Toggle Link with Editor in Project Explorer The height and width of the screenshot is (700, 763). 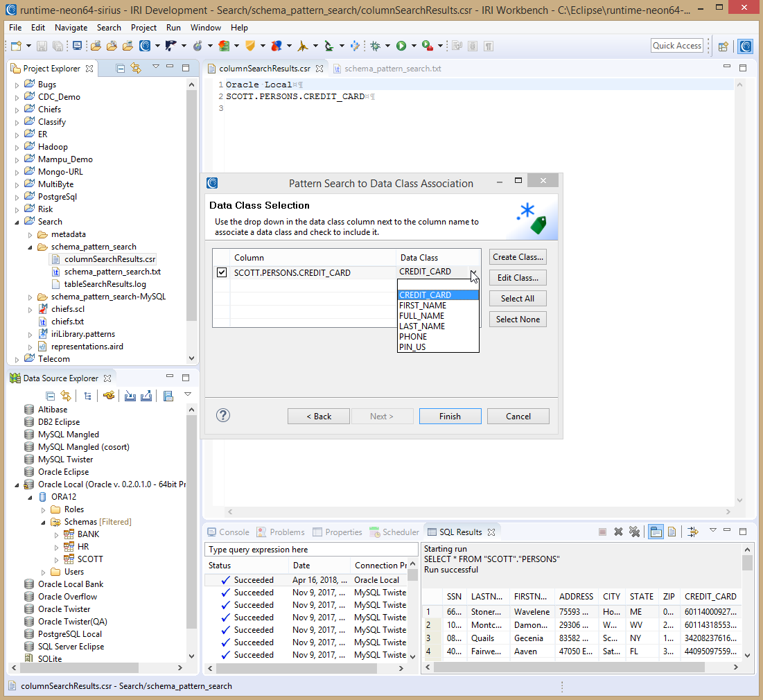[x=136, y=68]
